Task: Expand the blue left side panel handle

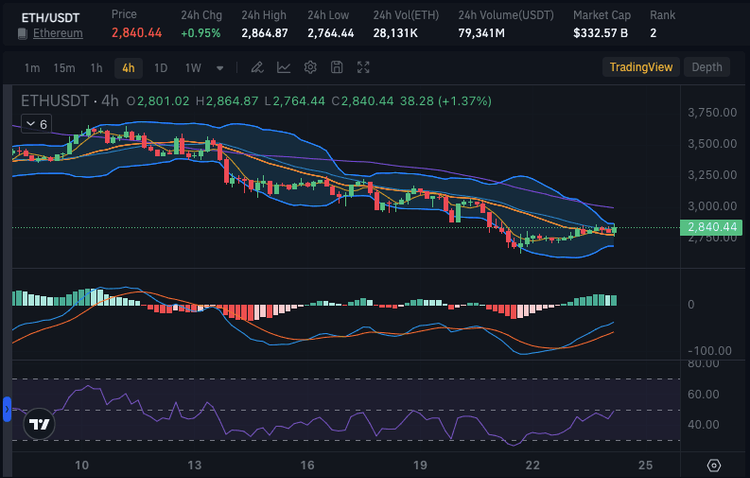Action: 6,409
